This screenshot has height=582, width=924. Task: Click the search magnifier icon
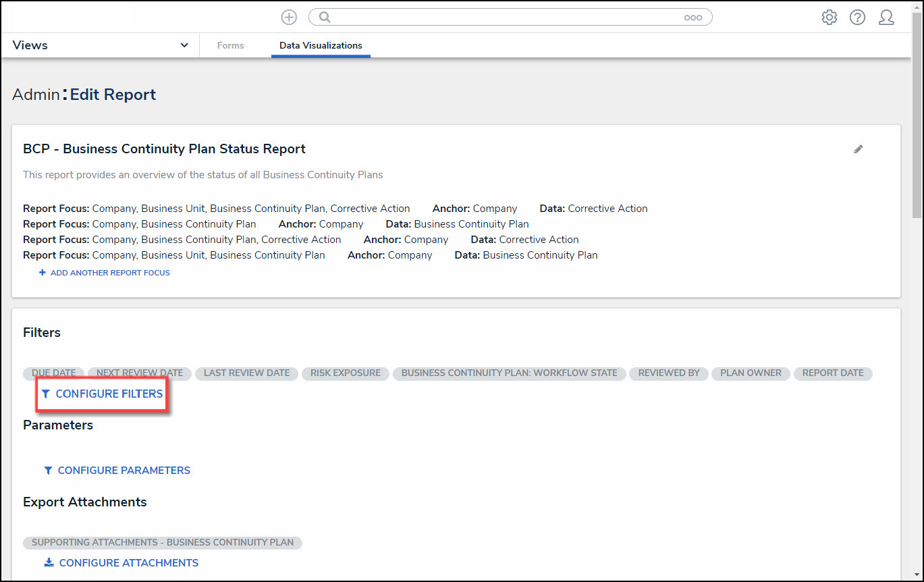(325, 18)
